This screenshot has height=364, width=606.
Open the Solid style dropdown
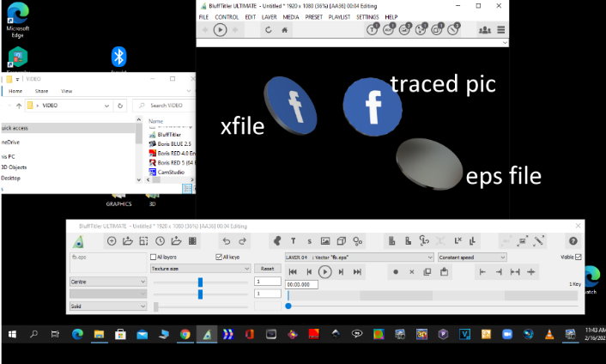point(108,306)
